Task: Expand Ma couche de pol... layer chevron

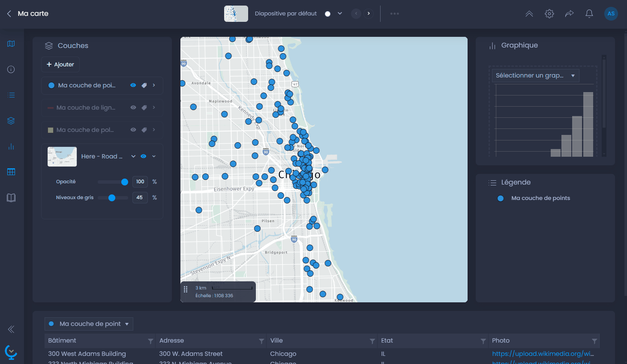Action: [154, 130]
